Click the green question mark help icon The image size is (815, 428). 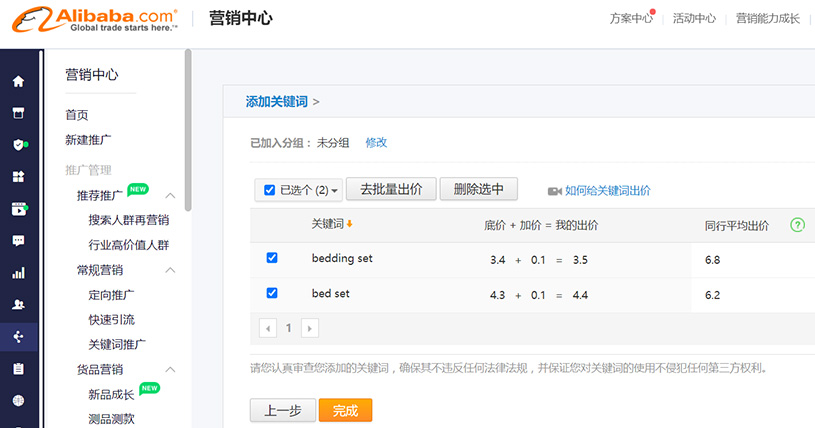point(797,225)
